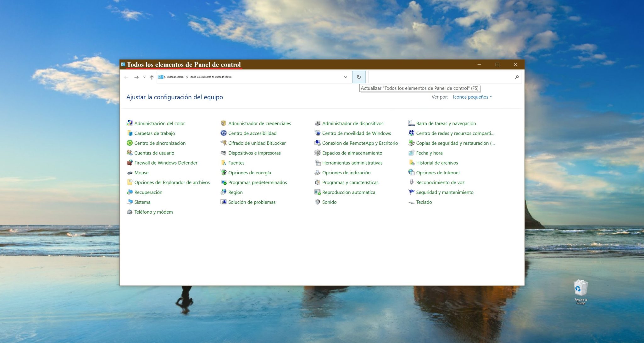Click the Fecha y hora icon

(x=411, y=153)
